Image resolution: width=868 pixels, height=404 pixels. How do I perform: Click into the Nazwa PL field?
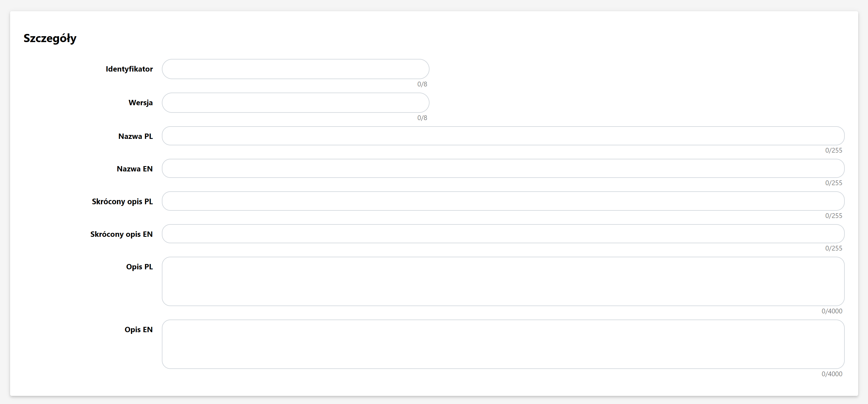click(x=503, y=136)
